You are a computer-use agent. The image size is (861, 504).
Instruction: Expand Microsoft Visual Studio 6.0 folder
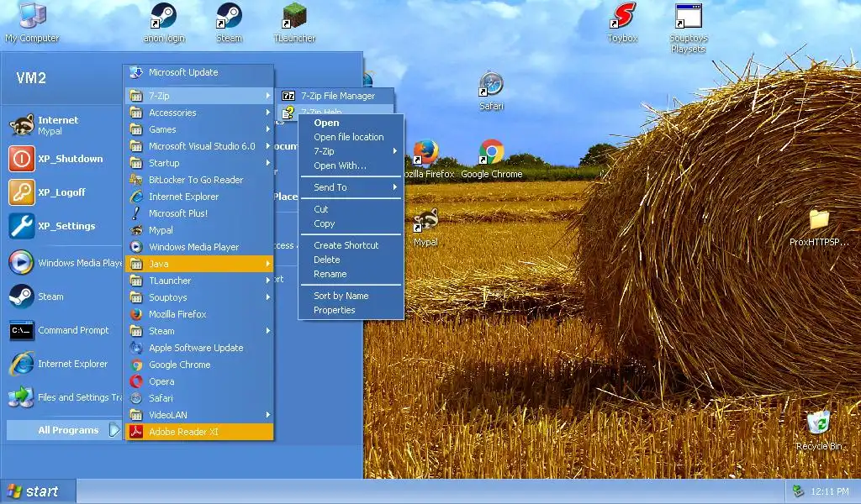coord(198,146)
